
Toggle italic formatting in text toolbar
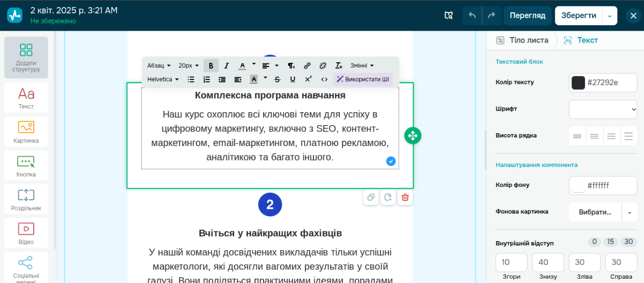tap(226, 66)
